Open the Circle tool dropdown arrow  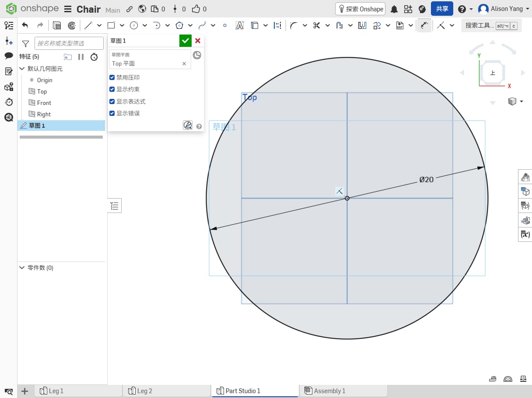pyautogui.click(x=145, y=25)
